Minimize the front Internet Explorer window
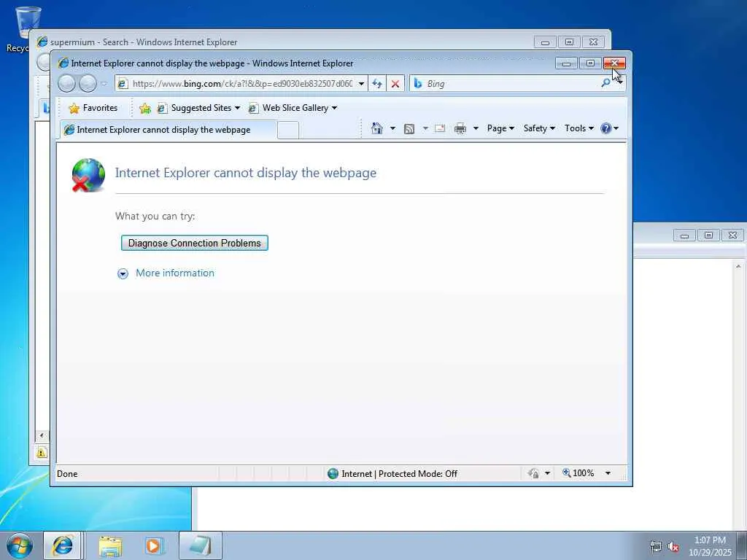The image size is (747, 560). click(x=566, y=63)
